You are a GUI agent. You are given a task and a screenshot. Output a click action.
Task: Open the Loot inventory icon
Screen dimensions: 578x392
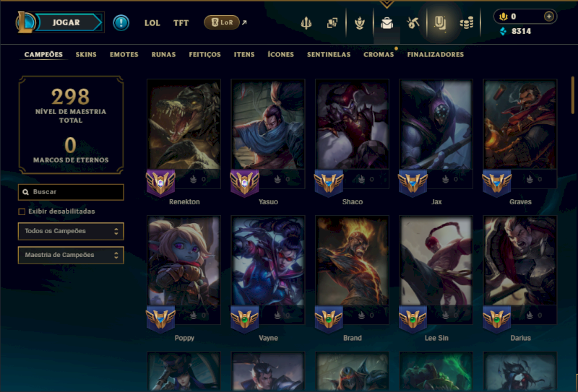(x=440, y=23)
